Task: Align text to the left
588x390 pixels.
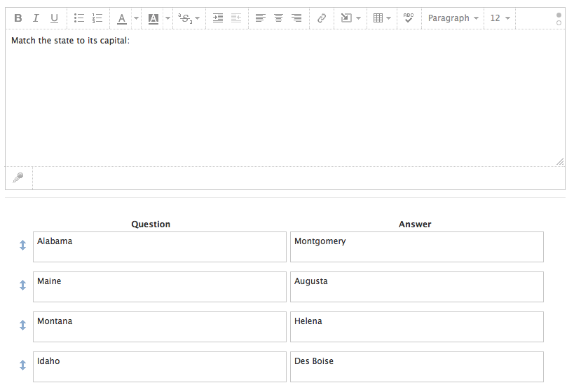Action: tap(261, 18)
